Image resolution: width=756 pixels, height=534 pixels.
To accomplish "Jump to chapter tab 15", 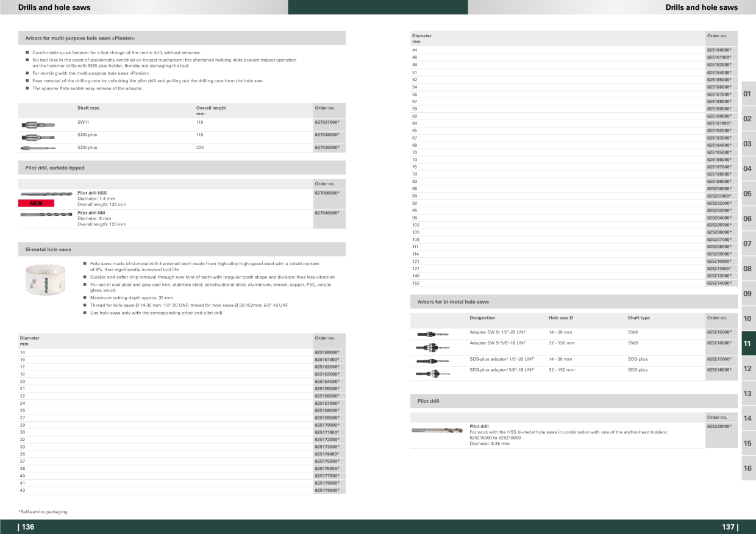I will (x=748, y=444).
